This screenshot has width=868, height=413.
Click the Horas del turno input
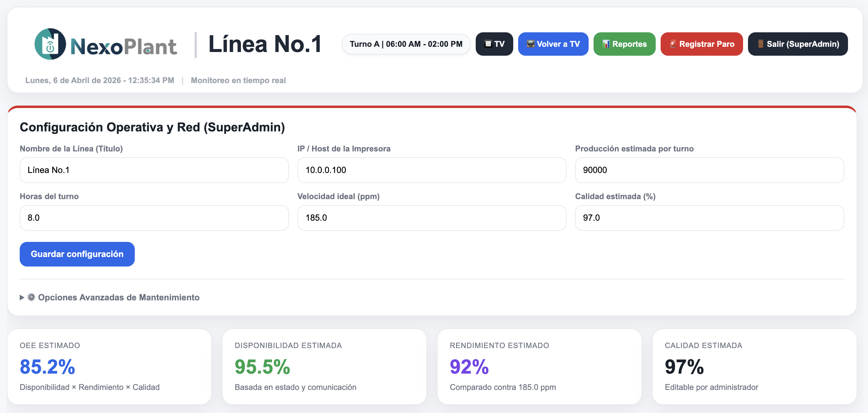pyautogui.click(x=154, y=218)
